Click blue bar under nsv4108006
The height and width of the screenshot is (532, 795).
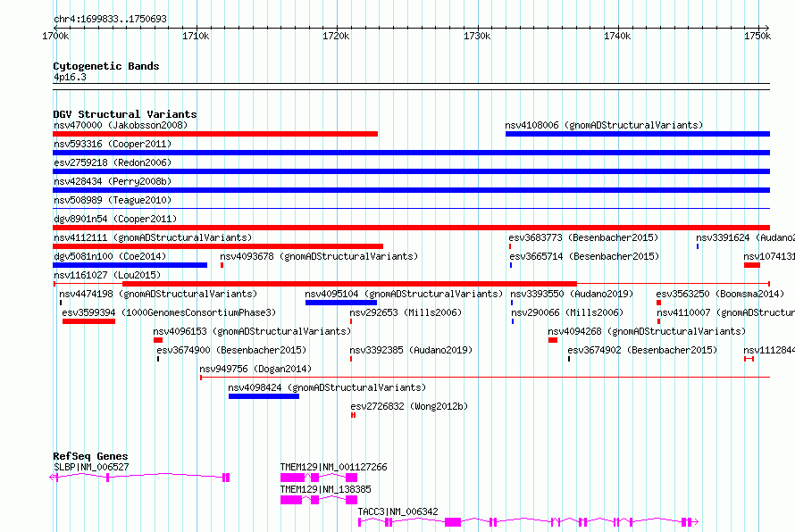click(637, 134)
